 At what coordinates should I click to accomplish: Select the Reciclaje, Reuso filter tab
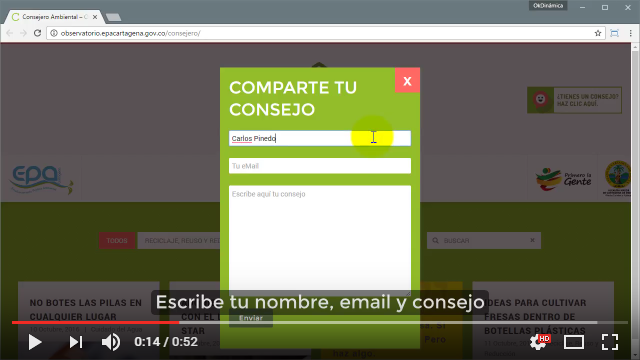[179, 241]
